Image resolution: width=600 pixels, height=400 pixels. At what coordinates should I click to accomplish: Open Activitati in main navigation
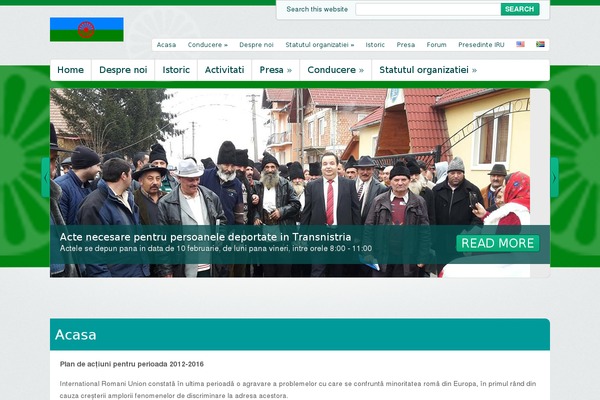tap(225, 70)
